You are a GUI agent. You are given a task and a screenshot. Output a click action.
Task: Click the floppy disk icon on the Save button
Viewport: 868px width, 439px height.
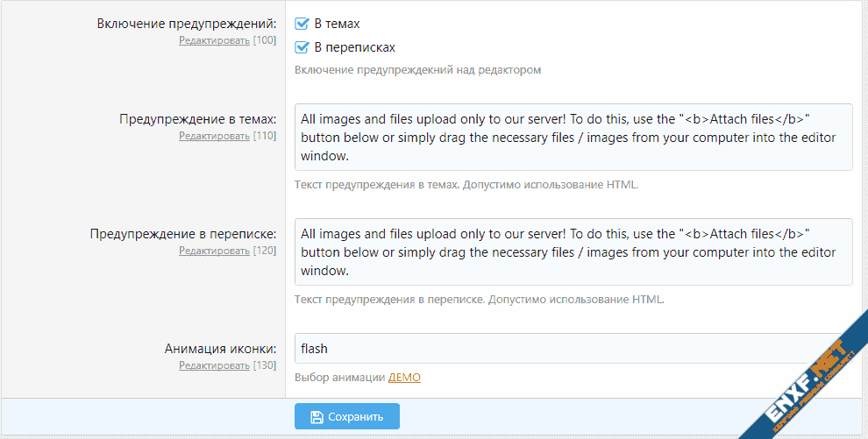pyautogui.click(x=317, y=417)
